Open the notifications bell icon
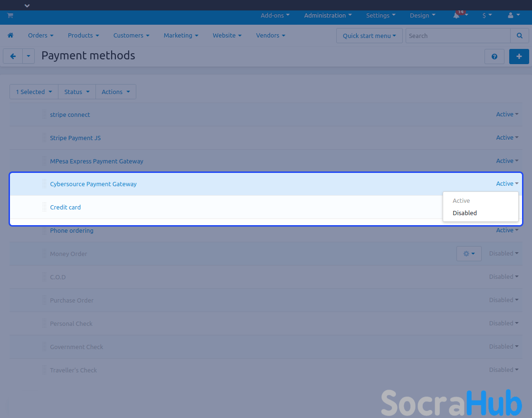Screen dimensions: 532x418 (456, 16)
